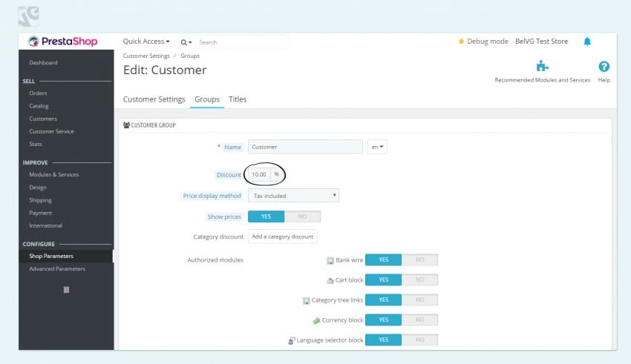Open Advanced Parameters menu item
The width and height of the screenshot is (631, 364).
click(57, 269)
